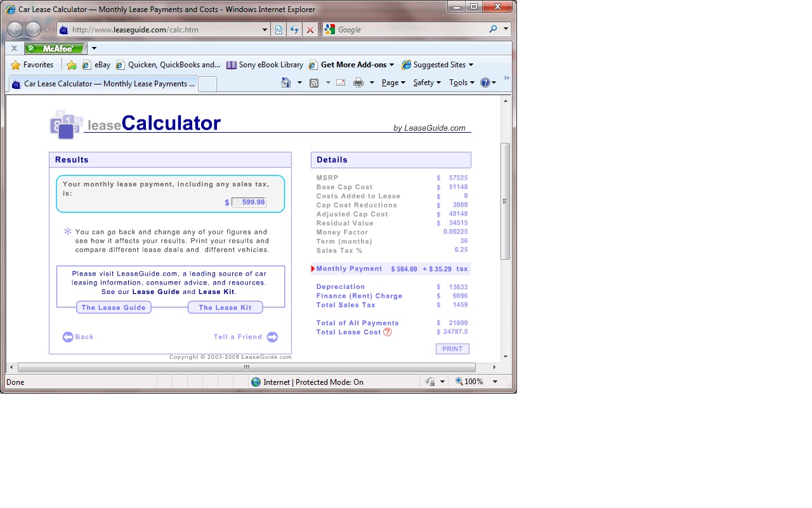Click the Refresh page icon
The width and height of the screenshot is (812, 508).
click(294, 30)
